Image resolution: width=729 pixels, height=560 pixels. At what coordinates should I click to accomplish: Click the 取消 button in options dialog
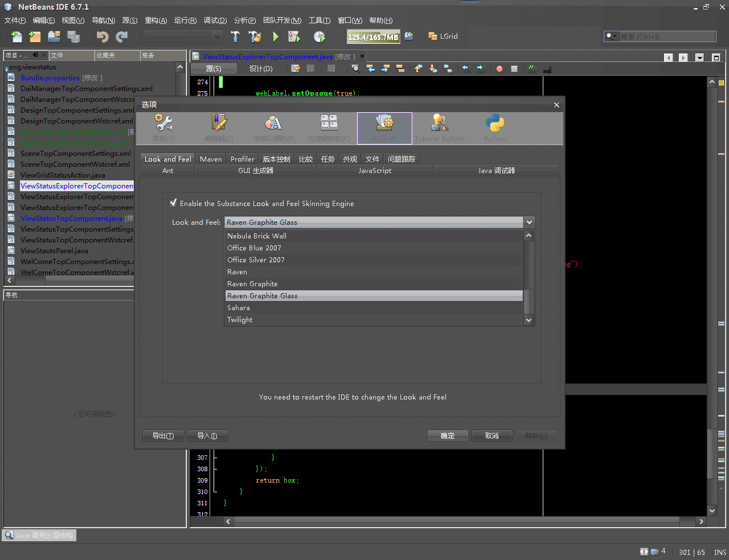[x=492, y=435]
